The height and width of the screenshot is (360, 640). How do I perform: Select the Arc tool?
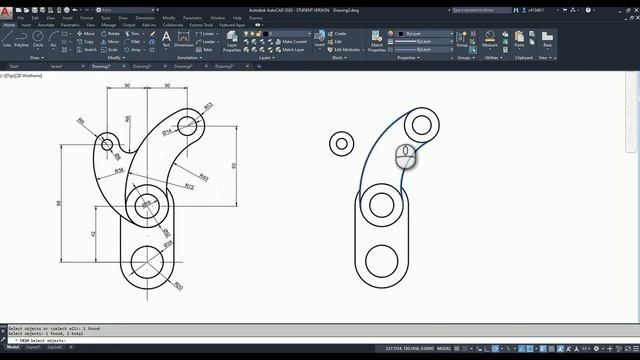(x=53, y=39)
